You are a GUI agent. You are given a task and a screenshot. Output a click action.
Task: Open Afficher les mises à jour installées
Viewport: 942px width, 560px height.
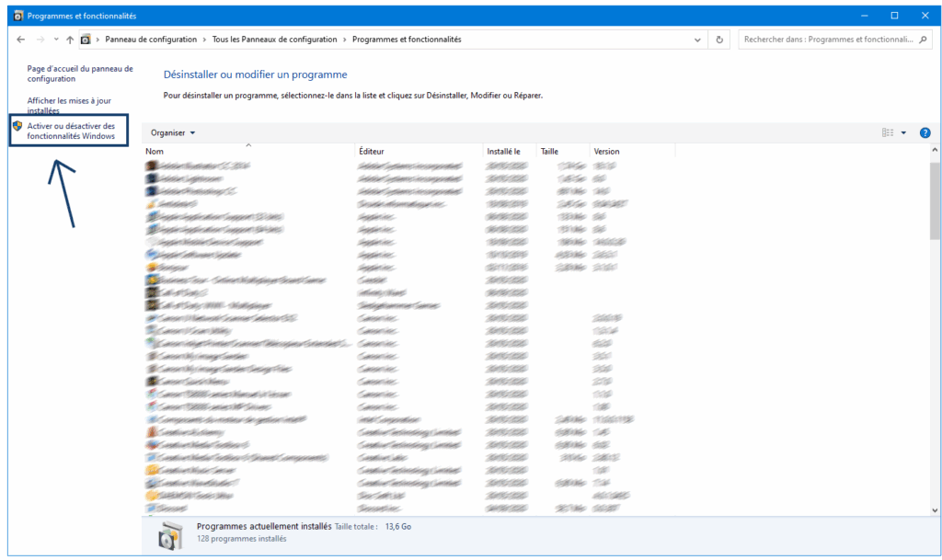point(69,105)
